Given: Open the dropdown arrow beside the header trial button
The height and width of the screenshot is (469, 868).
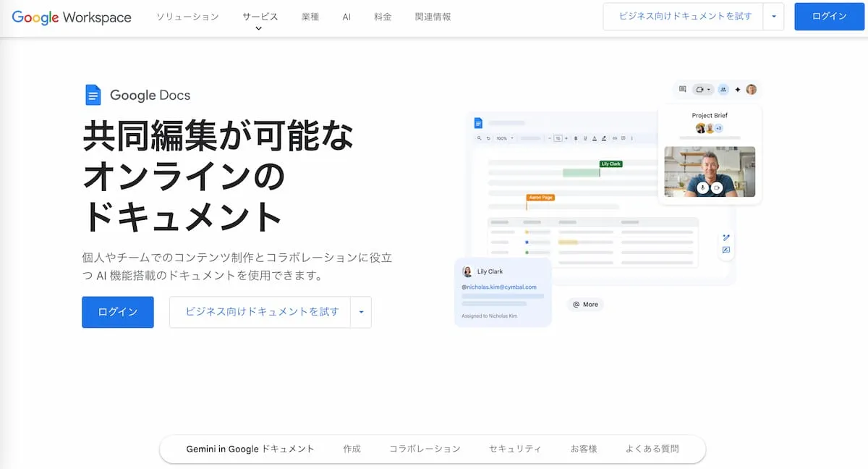Looking at the screenshot, I should click(774, 17).
